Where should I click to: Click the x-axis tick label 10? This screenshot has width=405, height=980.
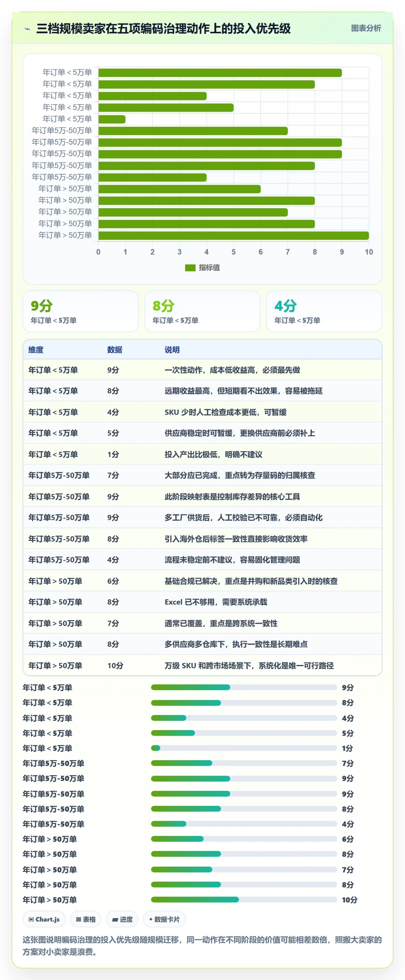click(369, 252)
